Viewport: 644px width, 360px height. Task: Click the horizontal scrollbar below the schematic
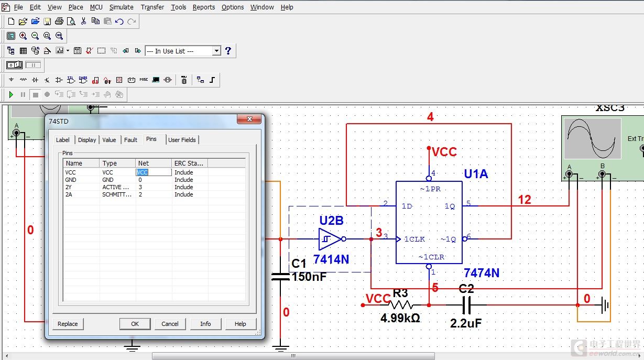click(x=293, y=356)
